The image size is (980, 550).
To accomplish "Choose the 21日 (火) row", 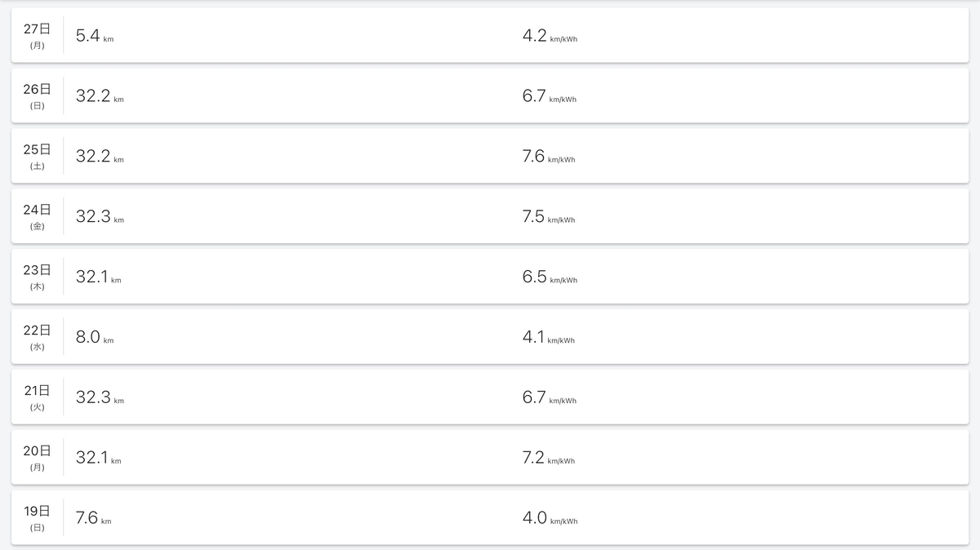I will click(x=490, y=397).
